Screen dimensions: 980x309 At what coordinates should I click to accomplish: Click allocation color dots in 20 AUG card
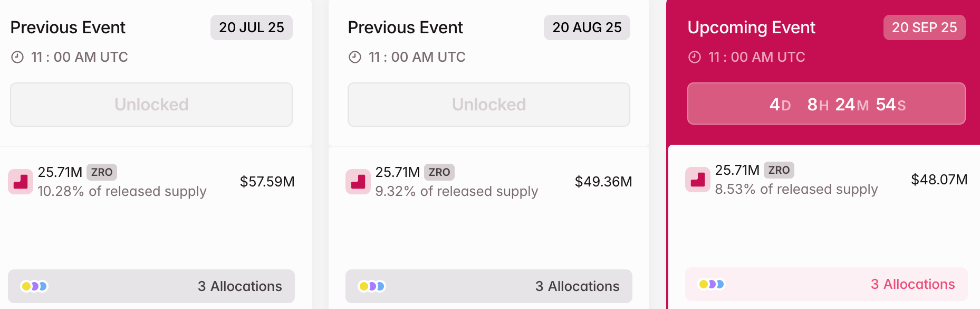point(372,286)
